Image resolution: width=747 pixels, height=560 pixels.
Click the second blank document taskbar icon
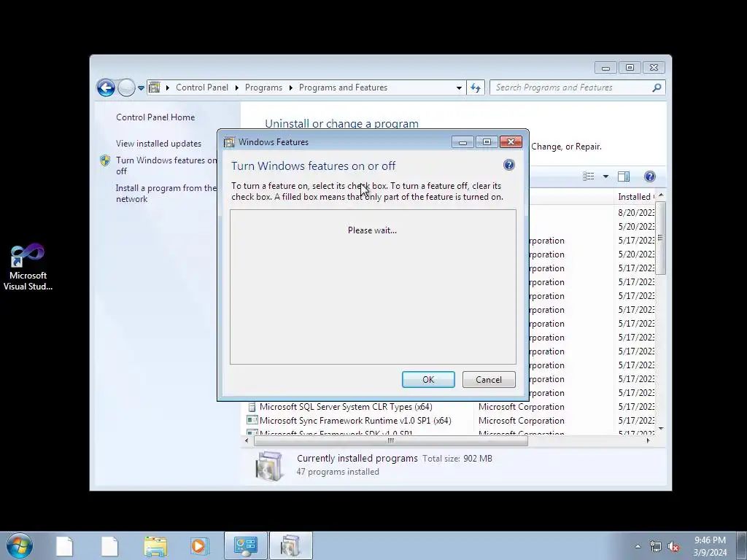click(109, 546)
